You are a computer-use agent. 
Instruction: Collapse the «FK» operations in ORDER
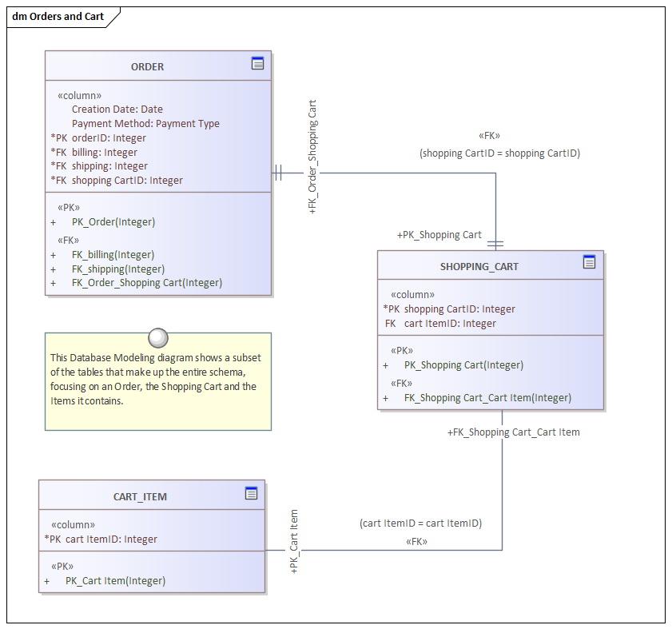coord(69,240)
